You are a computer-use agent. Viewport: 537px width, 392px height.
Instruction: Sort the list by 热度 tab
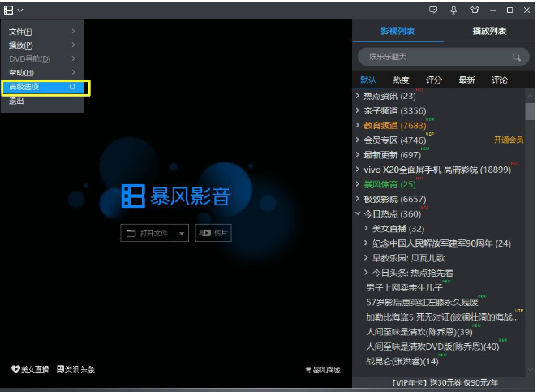401,80
